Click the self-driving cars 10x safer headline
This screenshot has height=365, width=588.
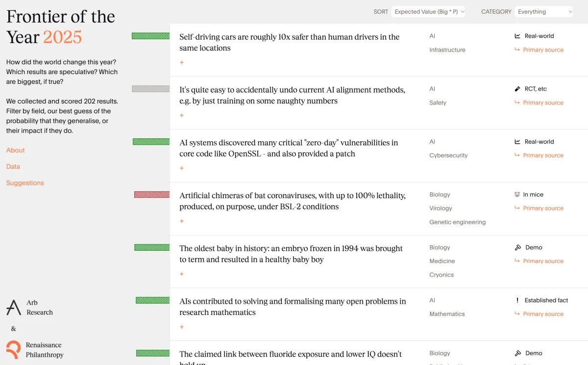pos(290,42)
